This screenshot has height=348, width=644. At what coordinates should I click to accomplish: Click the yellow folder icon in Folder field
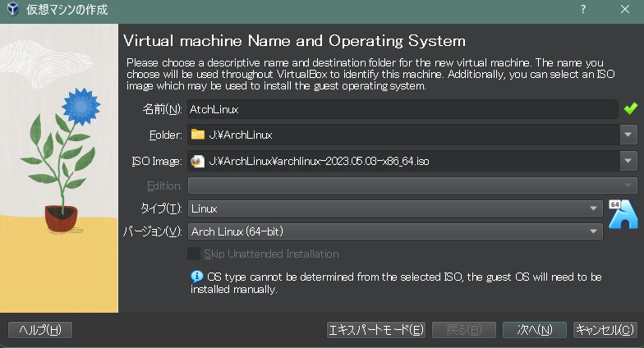(198, 135)
